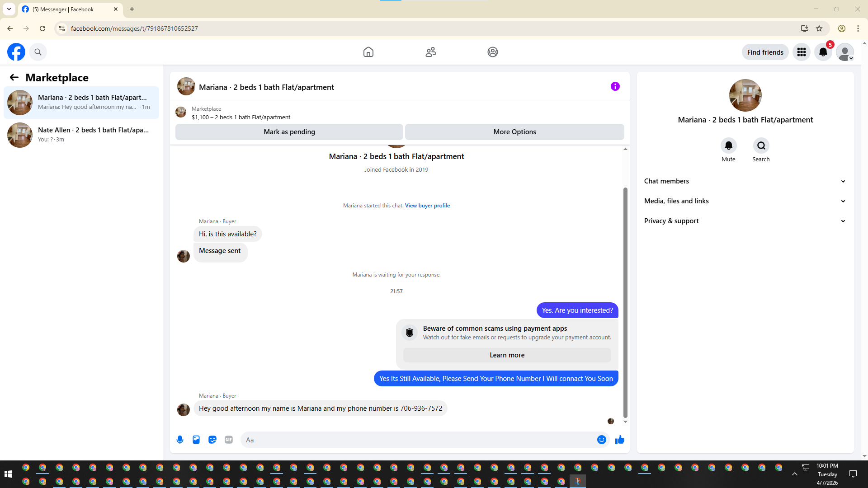
Task: Open Windows Start menu
Action: click(8, 474)
